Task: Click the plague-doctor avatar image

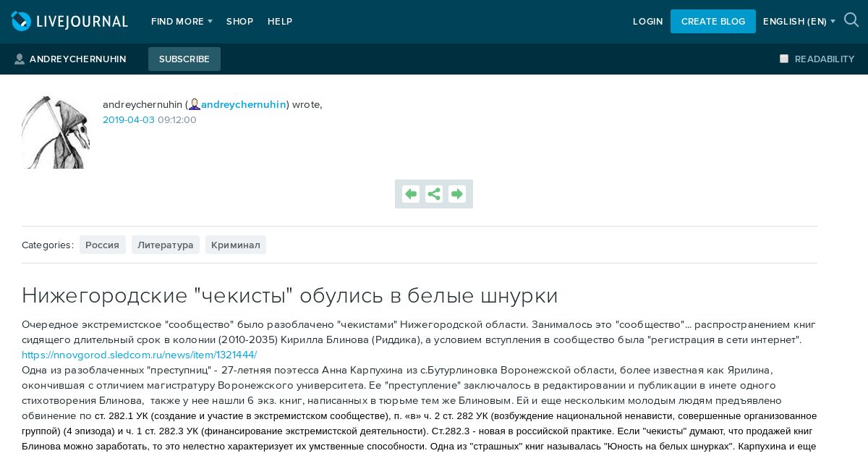Action: (56, 132)
